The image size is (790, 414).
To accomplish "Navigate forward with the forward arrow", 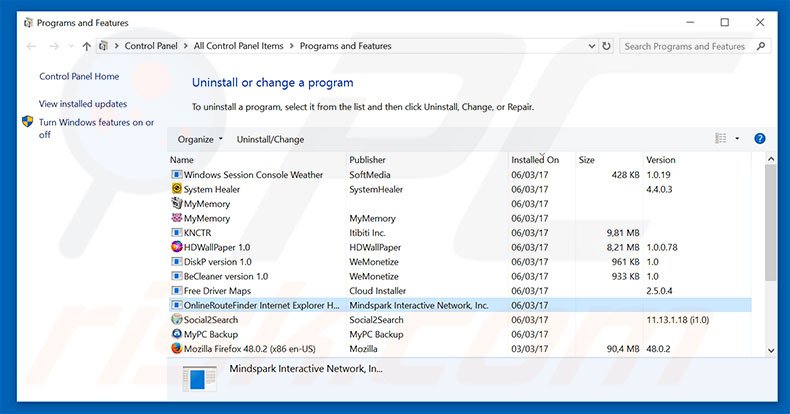I will [54, 46].
